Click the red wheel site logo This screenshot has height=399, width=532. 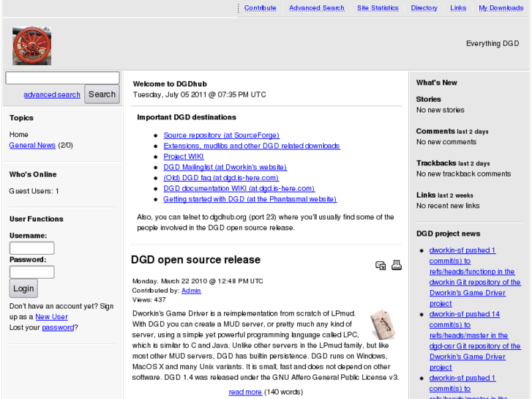32,46
